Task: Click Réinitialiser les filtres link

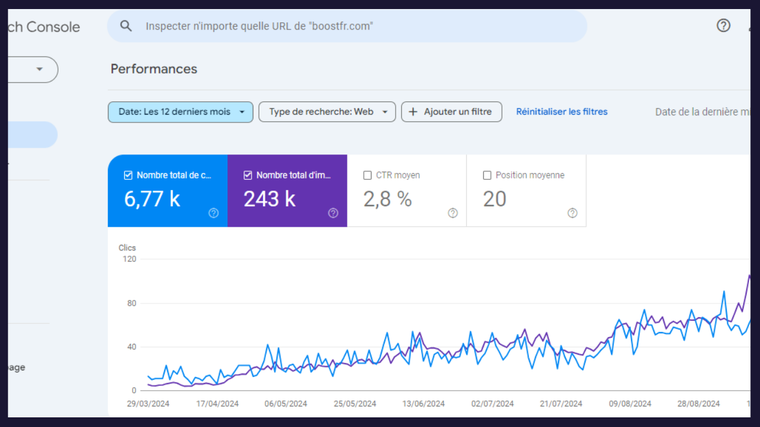Action: 561,112
